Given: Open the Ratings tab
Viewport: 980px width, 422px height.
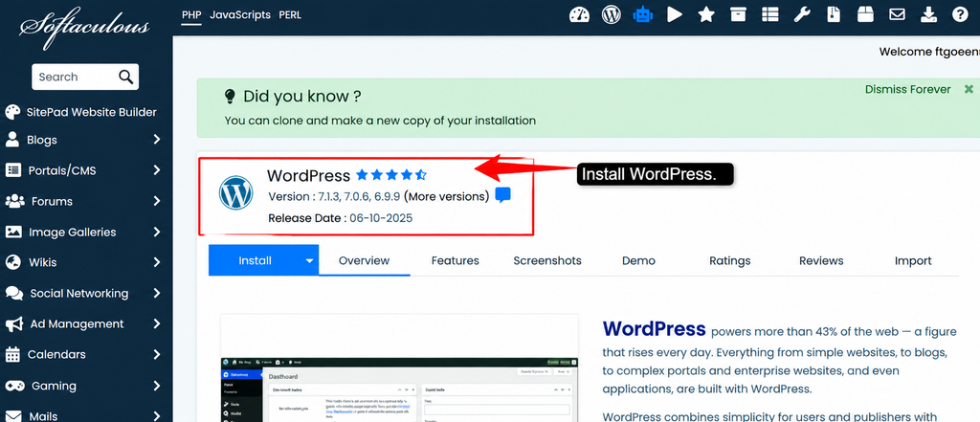Looking at the screenshot, I should click(x=730, y=260).
